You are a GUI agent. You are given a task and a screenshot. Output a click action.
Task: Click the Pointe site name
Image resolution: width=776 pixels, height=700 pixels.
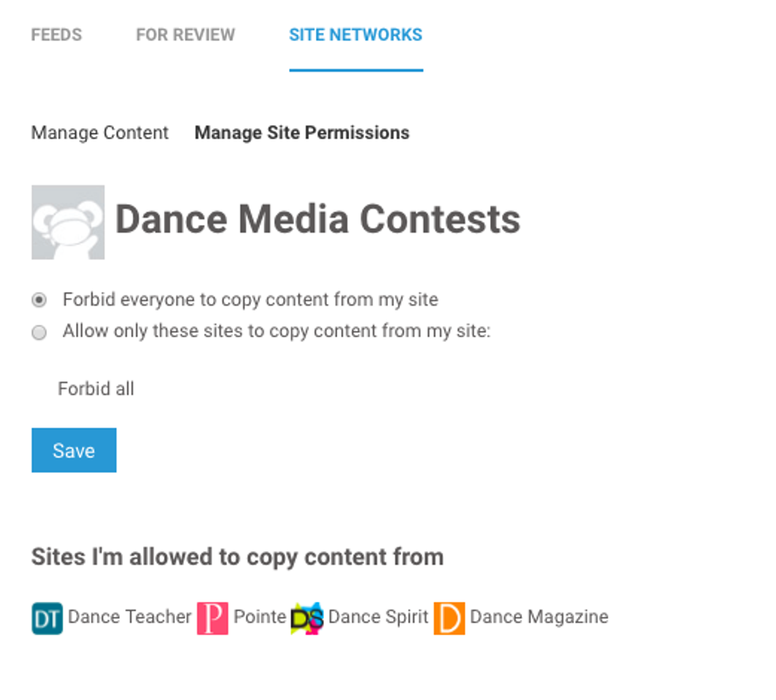click(260, 617)
